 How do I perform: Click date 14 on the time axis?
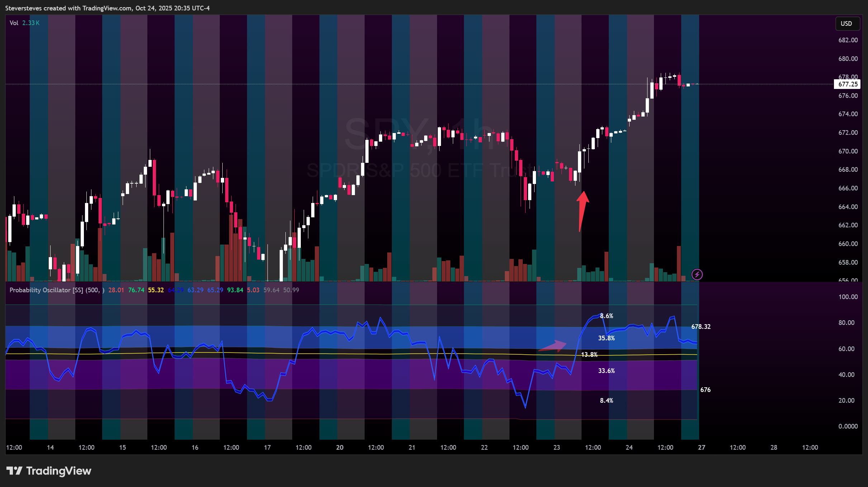click(50, 448)
